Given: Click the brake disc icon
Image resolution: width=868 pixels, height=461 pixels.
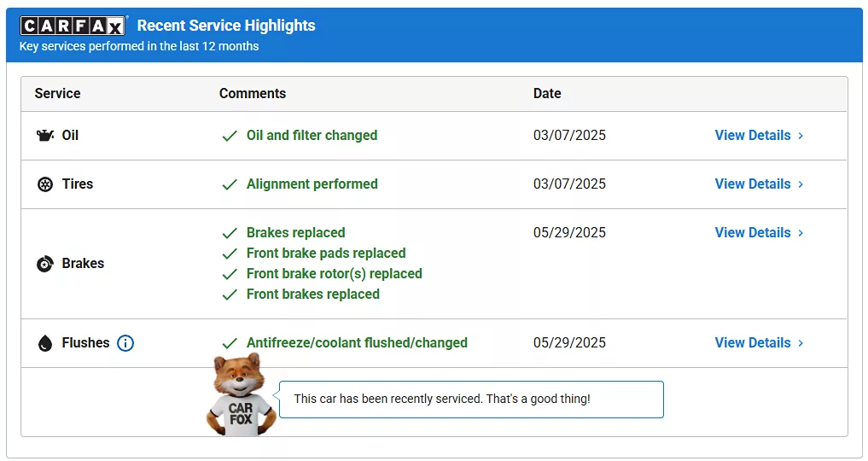Looking at the screenshot, I should (x=45, y=264).
